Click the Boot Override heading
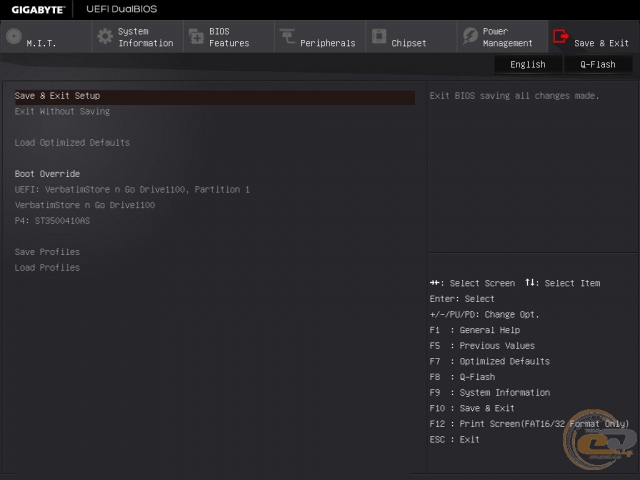The image size is (640, 480). (47, 174)
